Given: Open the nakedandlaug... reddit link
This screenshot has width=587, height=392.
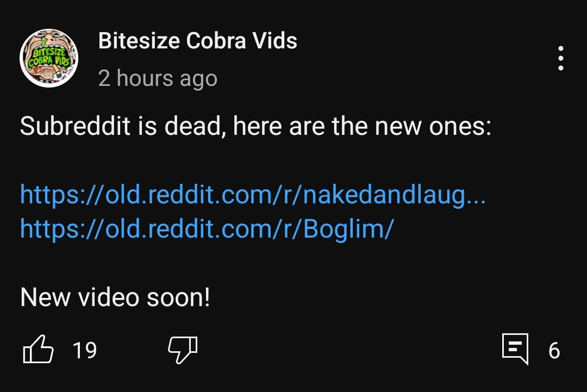Looking at the screenshot, I should click(x=253, y=195).
